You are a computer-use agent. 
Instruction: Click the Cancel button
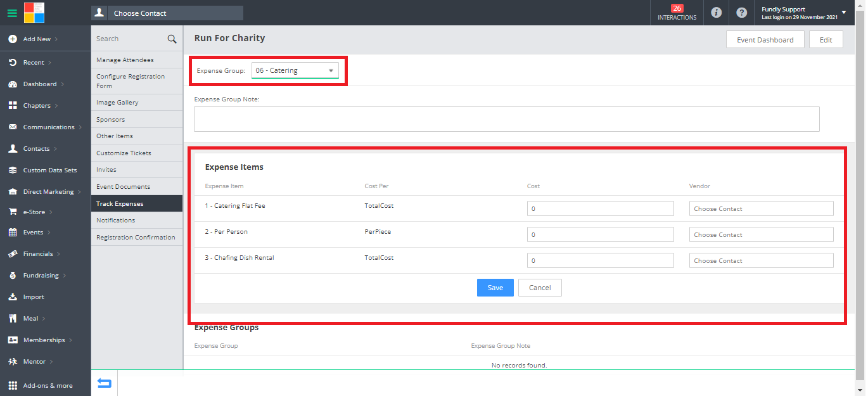[x=540, y=288]
